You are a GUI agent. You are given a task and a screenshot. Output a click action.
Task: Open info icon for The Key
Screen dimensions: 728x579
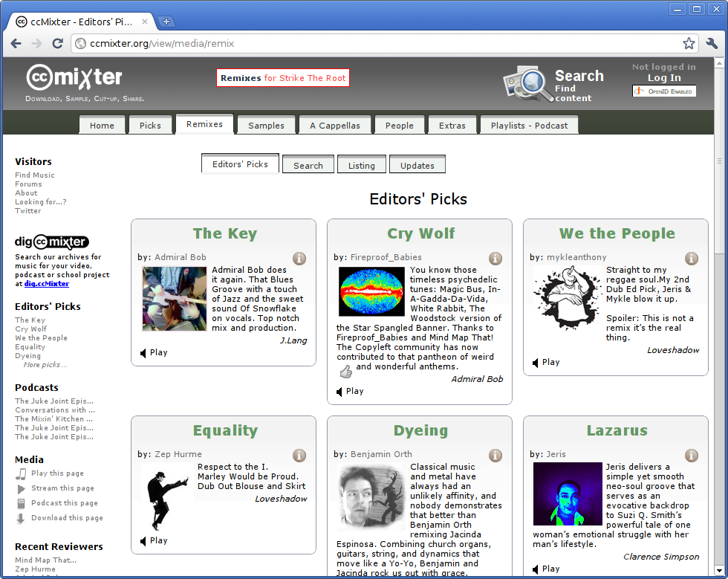(299, 259)
